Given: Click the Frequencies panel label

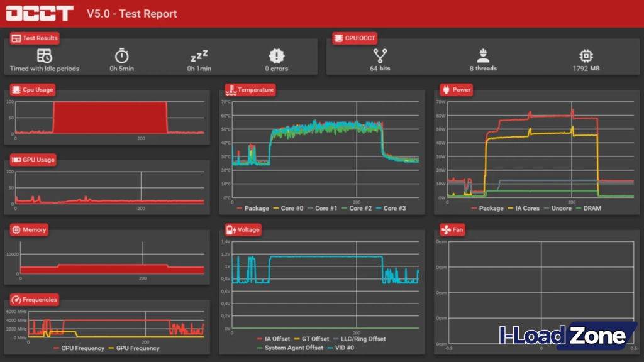Looking at the screenshot, I should click(35, 300).
